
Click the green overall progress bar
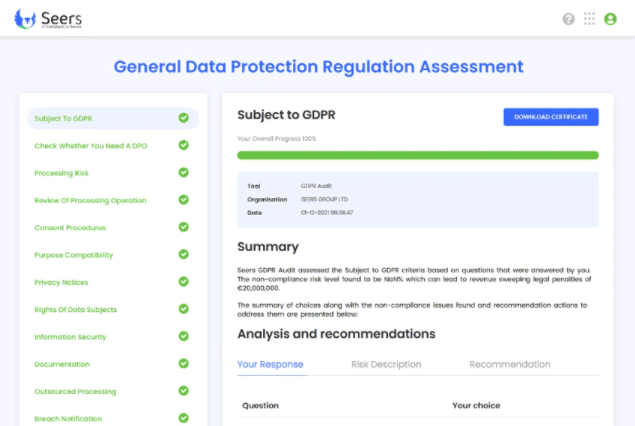click(417, 155)
